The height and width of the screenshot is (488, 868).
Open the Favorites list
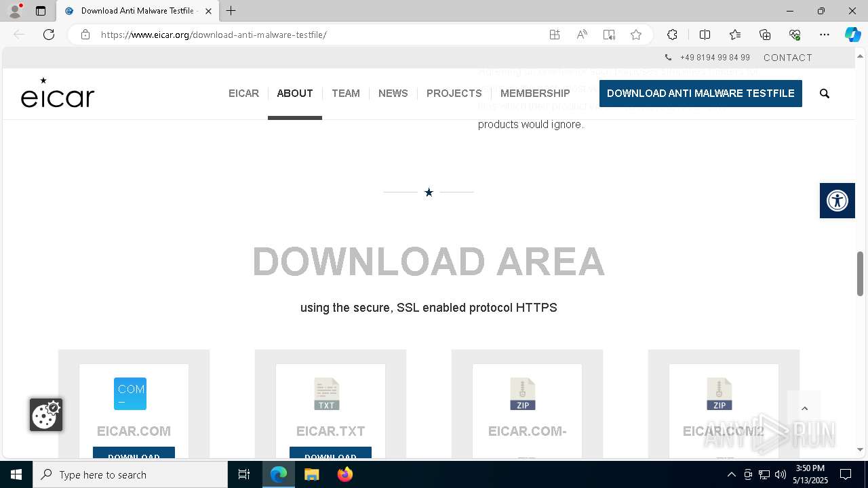[x=735, y=35]
